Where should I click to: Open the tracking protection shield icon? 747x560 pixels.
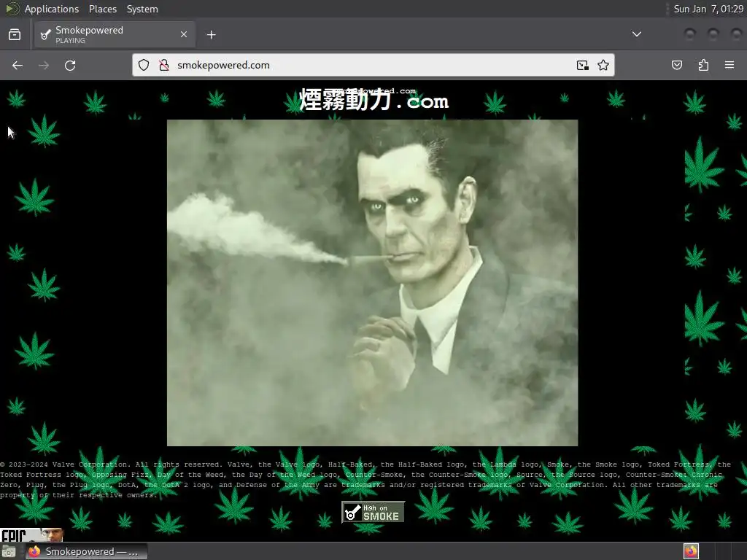[x=144, y=65]
